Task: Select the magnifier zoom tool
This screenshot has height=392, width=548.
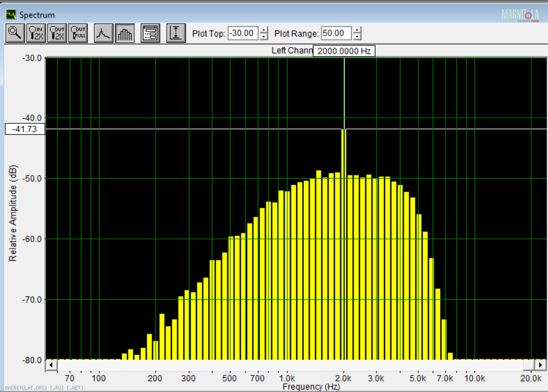Action: coord(15,33)
